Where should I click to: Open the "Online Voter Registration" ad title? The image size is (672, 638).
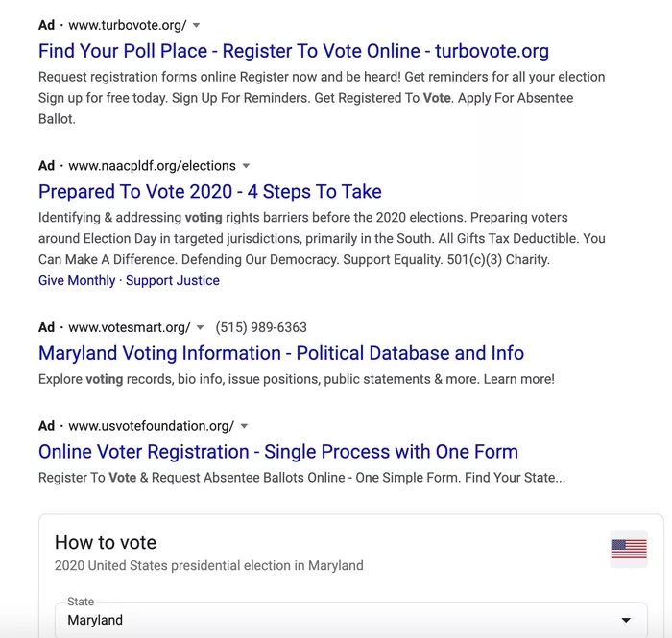(x=278, y=451)
